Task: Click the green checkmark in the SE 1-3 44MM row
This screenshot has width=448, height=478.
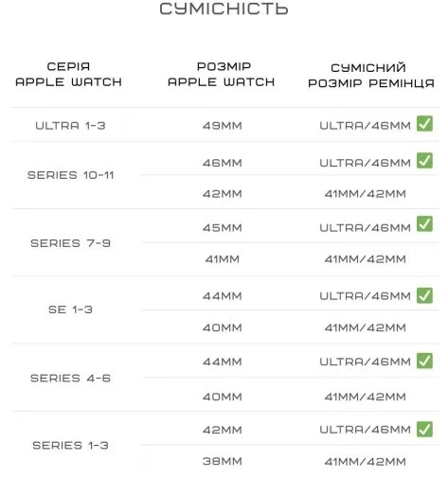Action: pos(424,295)
